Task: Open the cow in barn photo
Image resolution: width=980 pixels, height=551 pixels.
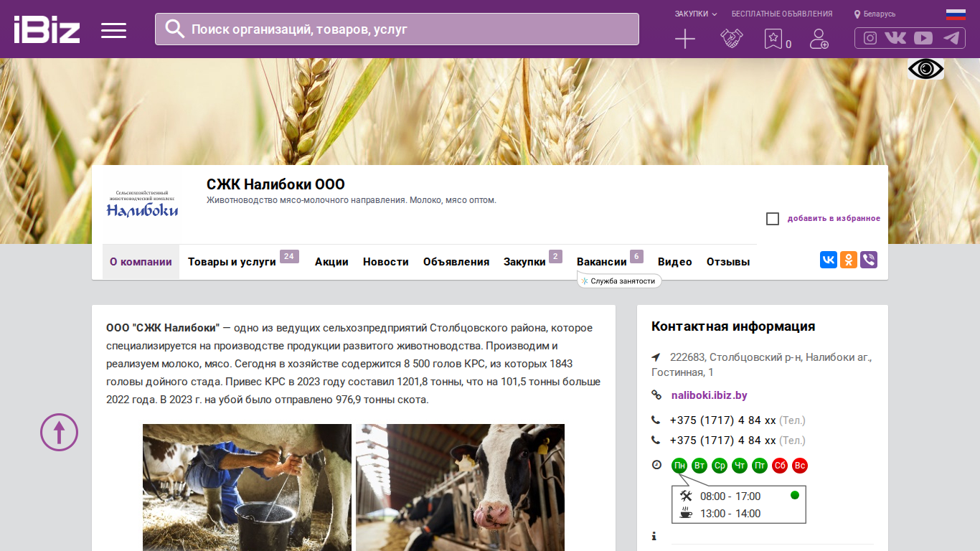Action: [x=460, y=487]
